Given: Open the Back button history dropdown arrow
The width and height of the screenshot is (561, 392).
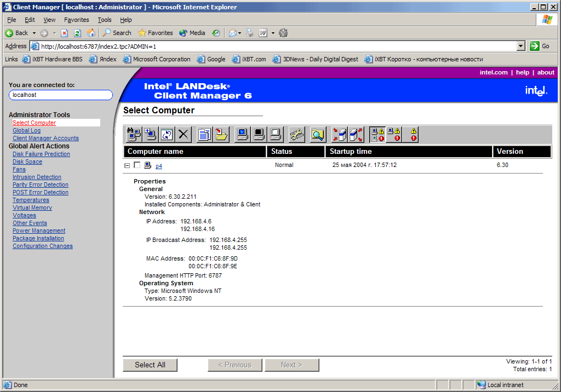Looking at the screenshot, I should tap(35, 33).
